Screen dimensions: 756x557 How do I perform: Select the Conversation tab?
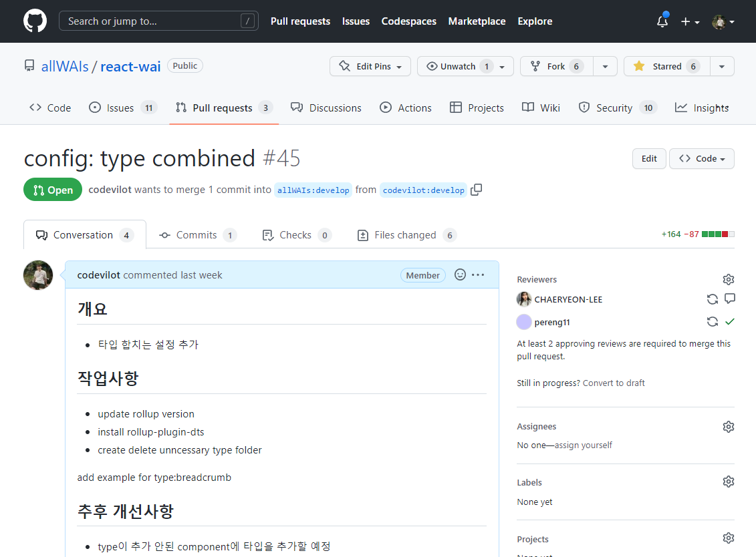tap(85, 234)
